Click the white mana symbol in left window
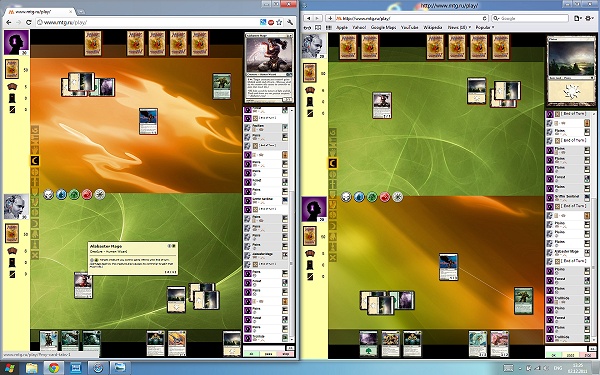Image resolution: width=600 pixels, height=375 pixels. pos(49,195)
